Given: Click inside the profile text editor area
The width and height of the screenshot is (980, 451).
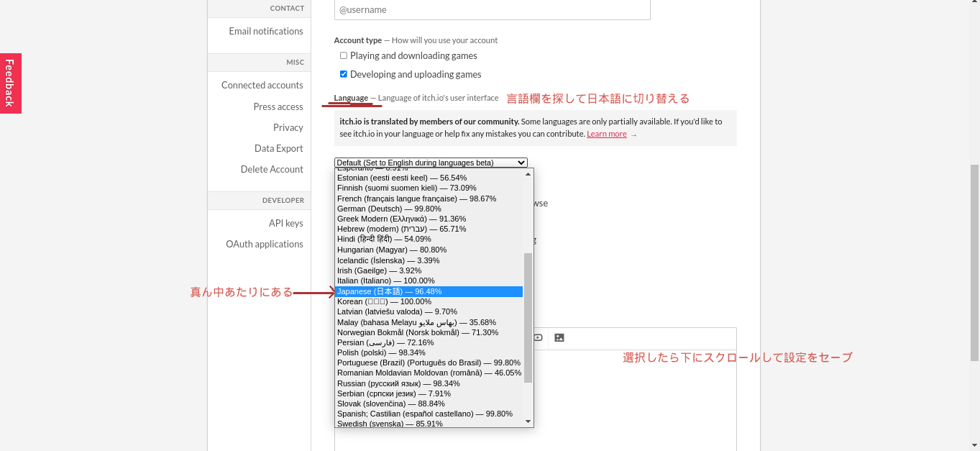Looking at the screenshot, I should 535,399.
